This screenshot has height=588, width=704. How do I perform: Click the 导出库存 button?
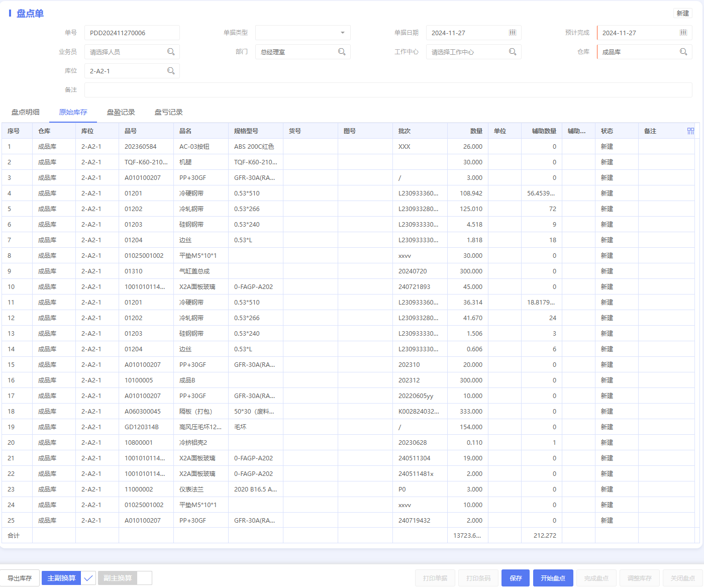pos(20,578)
